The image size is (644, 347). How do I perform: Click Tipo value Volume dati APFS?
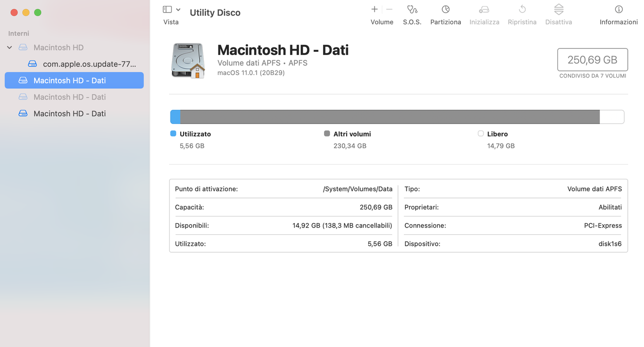(x=595, y=189)
